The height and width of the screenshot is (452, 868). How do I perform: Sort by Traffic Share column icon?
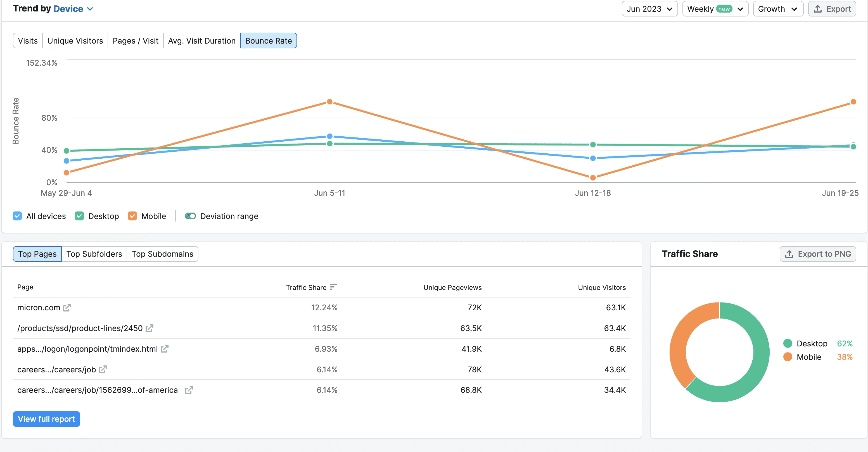point(333,287)
